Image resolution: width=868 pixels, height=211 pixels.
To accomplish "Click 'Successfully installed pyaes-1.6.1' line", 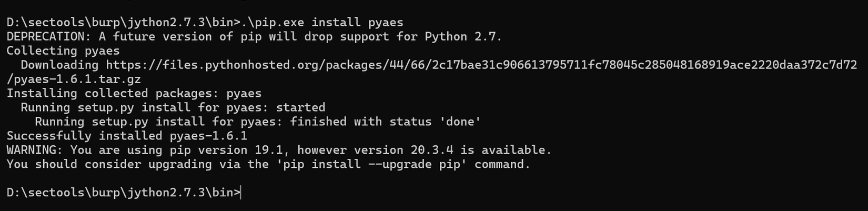I will 127,136.
